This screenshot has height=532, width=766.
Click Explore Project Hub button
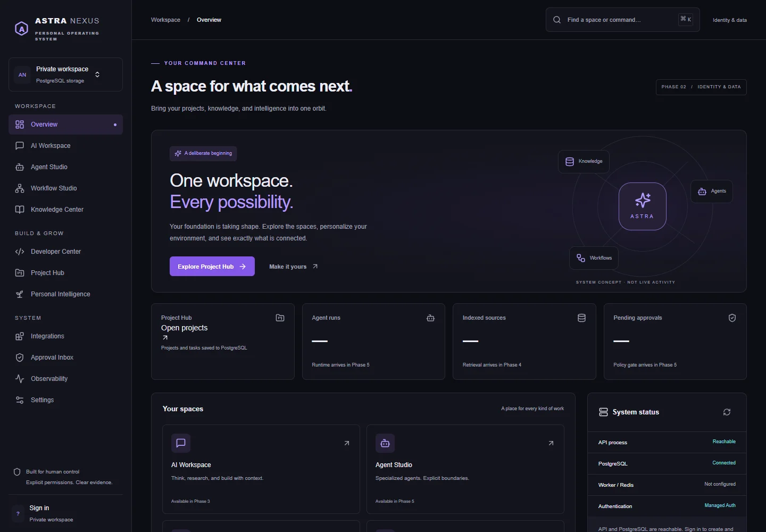tap(212, 267)
